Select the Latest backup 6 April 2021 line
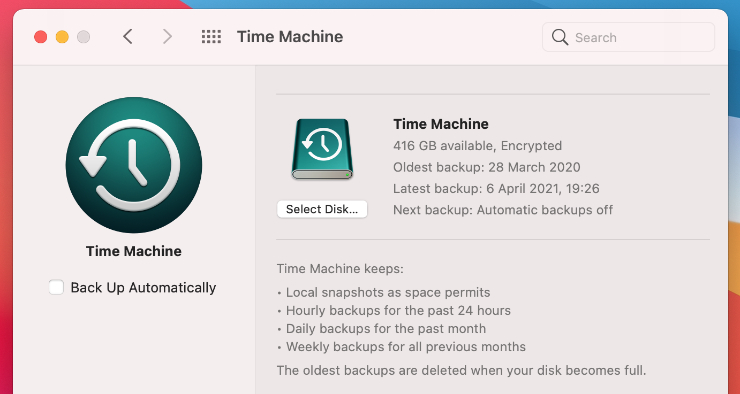740x394 pixels. [x=496, y=189]
